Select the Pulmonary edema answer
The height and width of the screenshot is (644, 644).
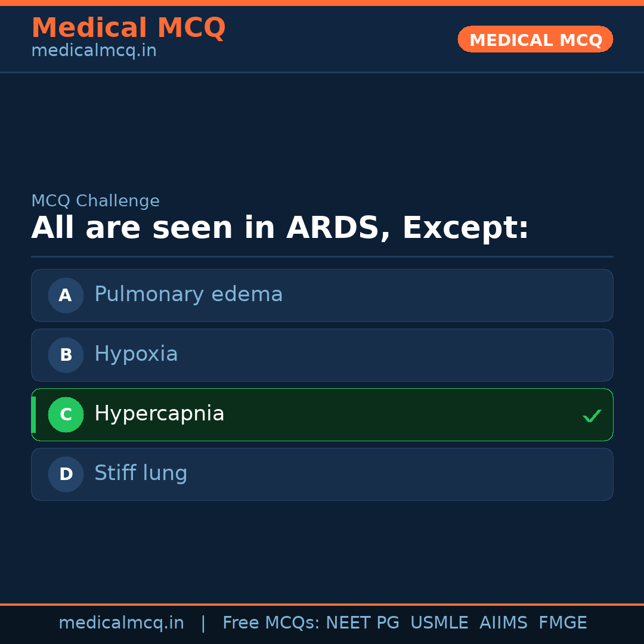pyautogui.click(x=188, y=295)
